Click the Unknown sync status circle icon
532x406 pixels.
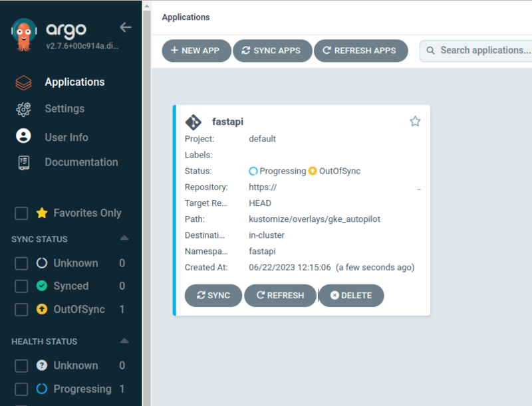(42, 263)
